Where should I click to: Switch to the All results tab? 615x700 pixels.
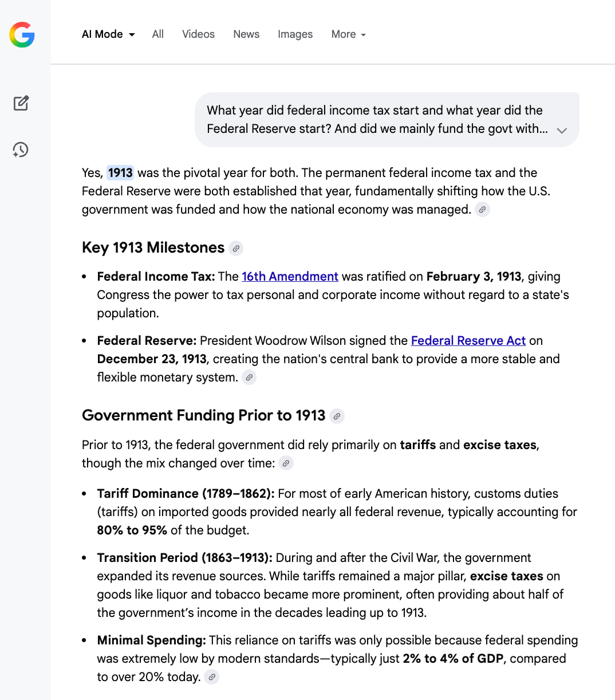click(x=158, y=34)
